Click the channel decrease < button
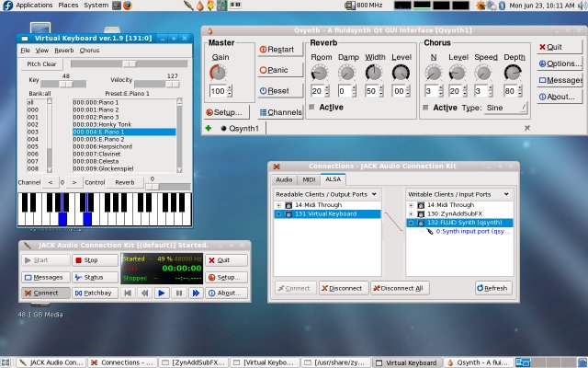Viewport: 588px width, 368px height. tap(51, 182)
